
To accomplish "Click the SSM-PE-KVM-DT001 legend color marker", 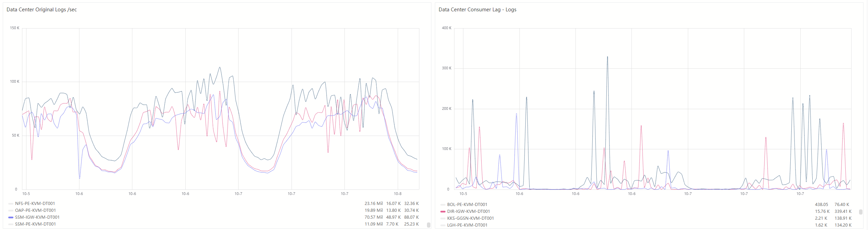I will point(11,224).
